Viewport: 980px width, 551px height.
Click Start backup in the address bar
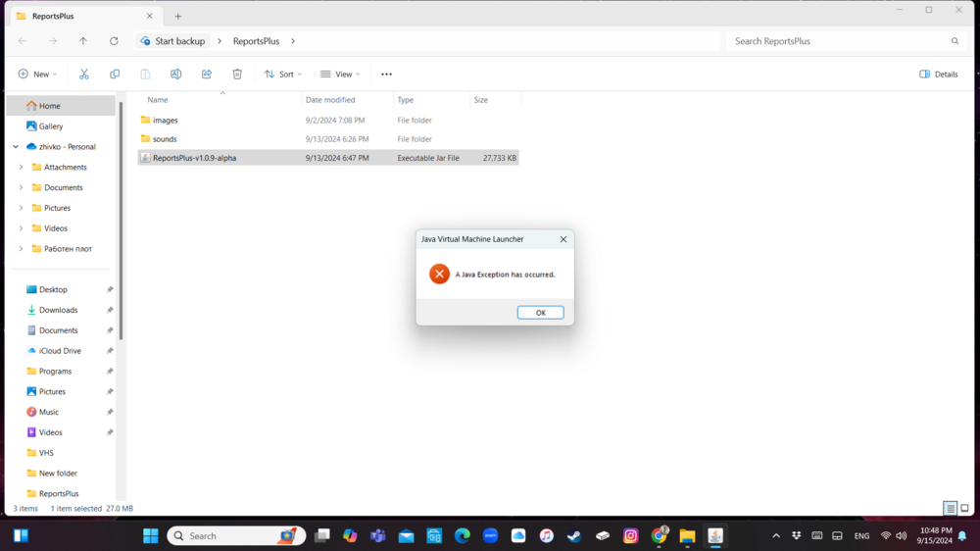coord(173,41)
